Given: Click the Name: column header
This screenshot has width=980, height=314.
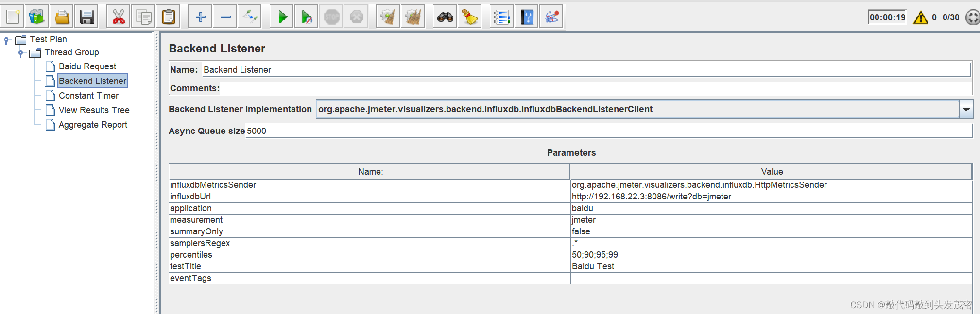Looking at the screenshot, I should (370, 172).
